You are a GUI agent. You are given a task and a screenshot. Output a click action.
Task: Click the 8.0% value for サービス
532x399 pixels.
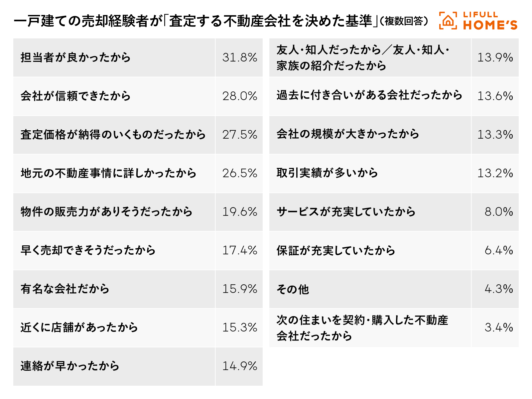coord(498,212)
